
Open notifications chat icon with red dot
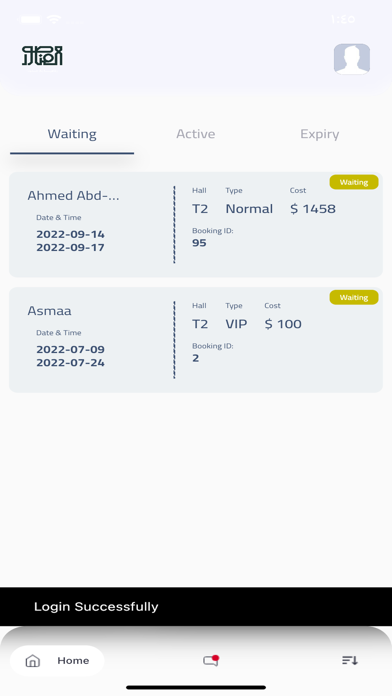coord(211,660)
